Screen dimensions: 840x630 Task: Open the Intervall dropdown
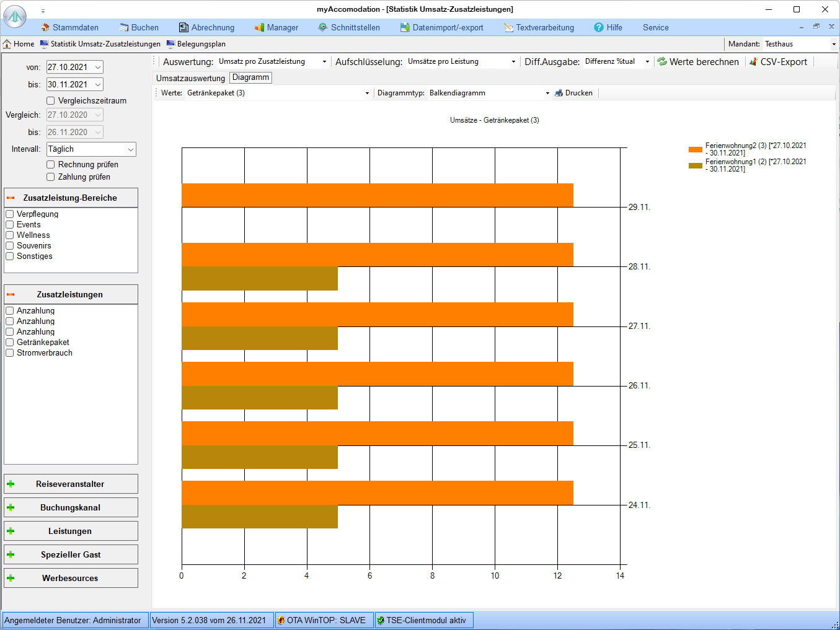point(130,149)
